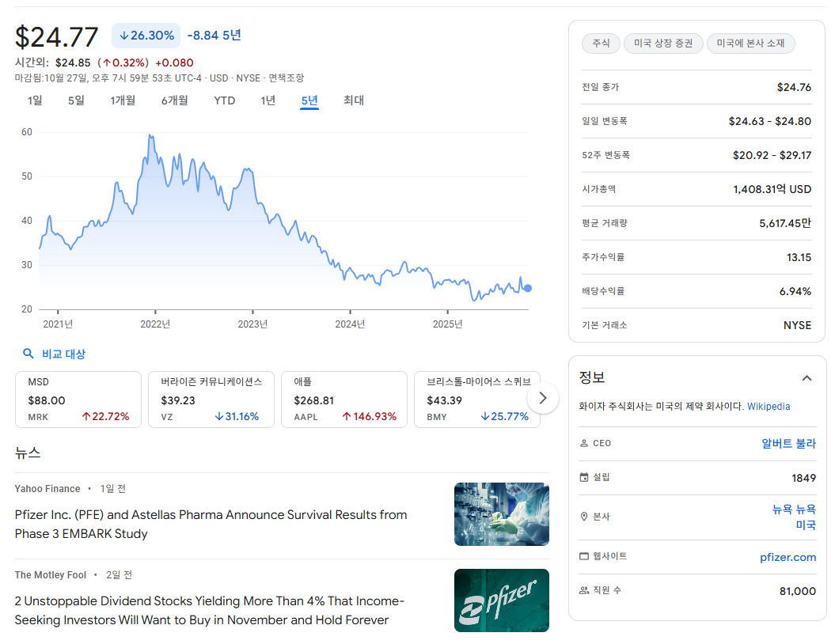Image resolution: width=835 pixels, height=644 pixels.
Task: Click the 설립 year 1849
Action: [x=803, y=478]
